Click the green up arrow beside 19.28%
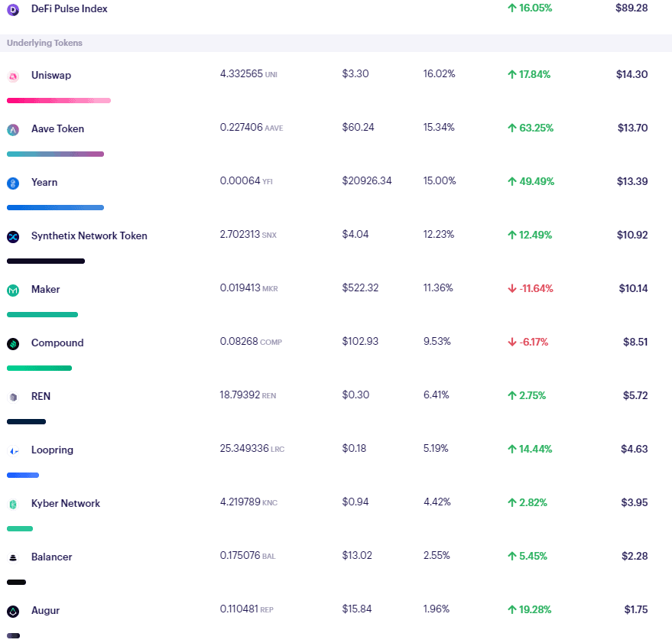Screen dimensions: 672x643 coord(511,609)
